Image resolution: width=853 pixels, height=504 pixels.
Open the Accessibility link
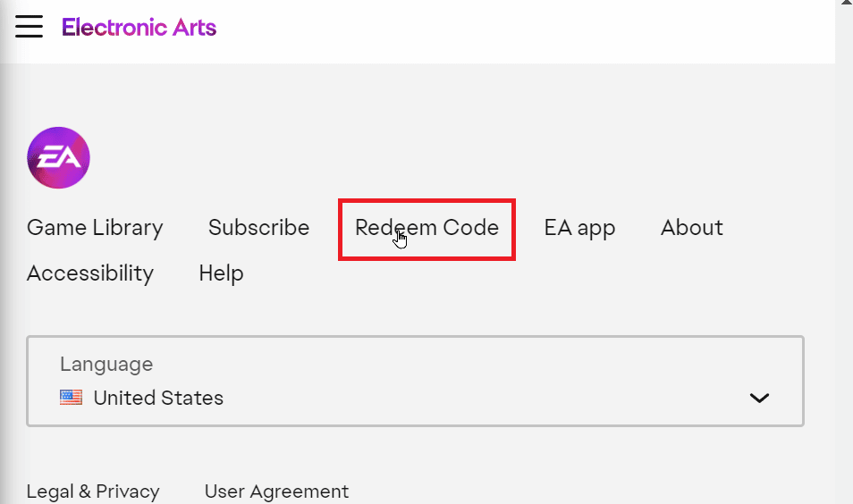90,273
